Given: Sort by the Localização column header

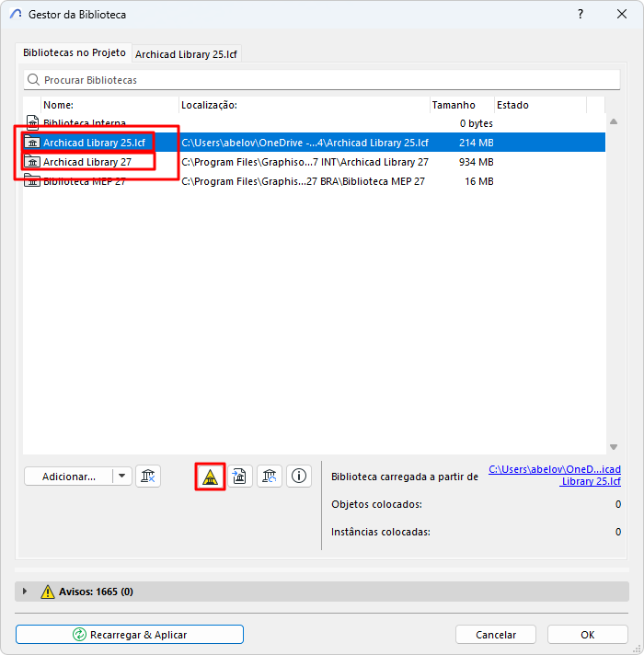Looking at the screenshot, I should tap(305, 105).
